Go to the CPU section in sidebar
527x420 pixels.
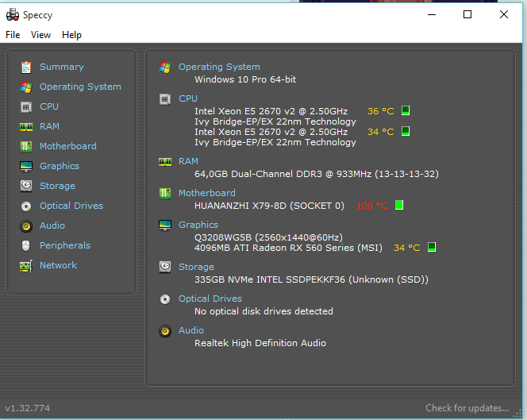coord(49,106)
